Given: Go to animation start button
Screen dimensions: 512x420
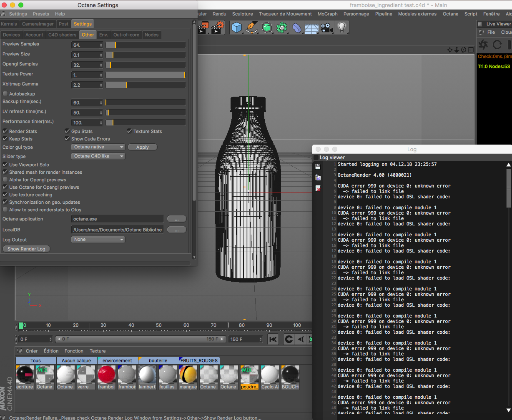Looking at the screenshot, I should pyautogui.click(x=273, y=339).
